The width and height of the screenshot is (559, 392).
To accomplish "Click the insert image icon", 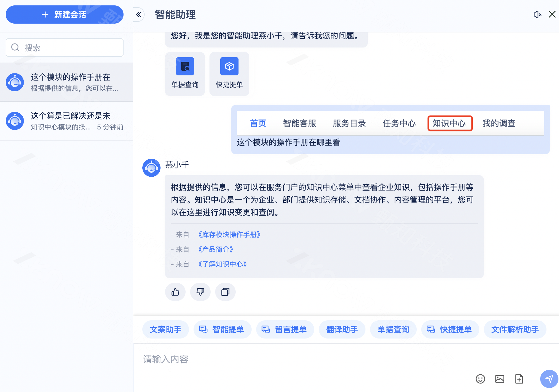I will pyautogui.click(x=500, y=379).
